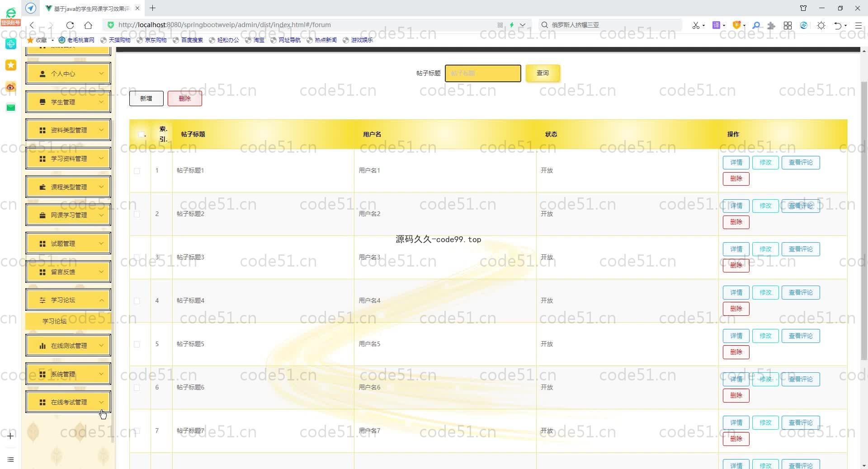
Task: Click the red 删除 button above table
Action: tap(184, 98)
